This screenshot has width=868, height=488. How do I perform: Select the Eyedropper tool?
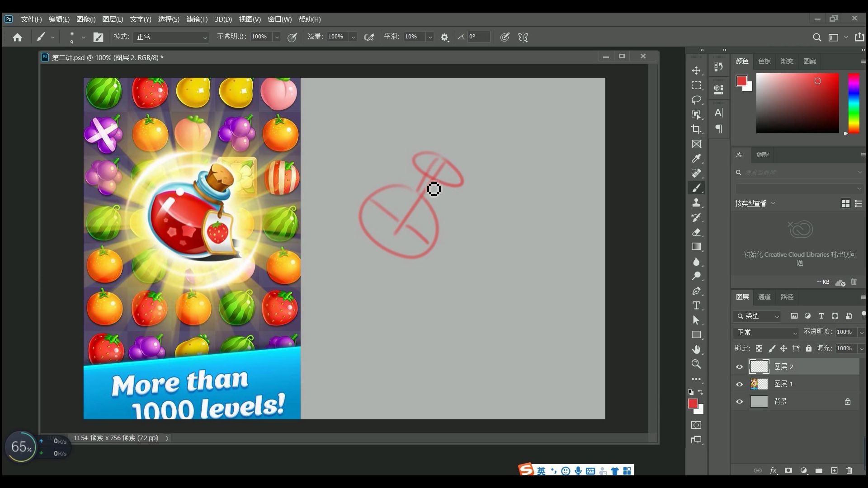tap(696, 159)
